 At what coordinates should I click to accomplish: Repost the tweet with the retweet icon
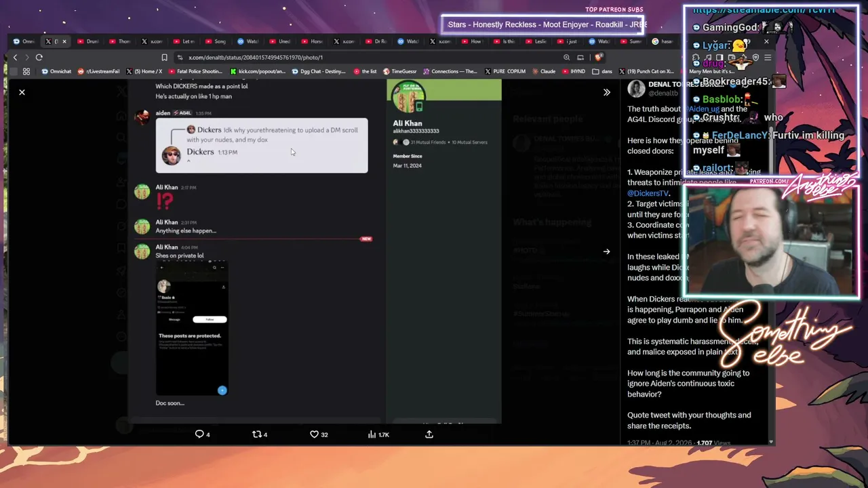[x=256, y=434]
